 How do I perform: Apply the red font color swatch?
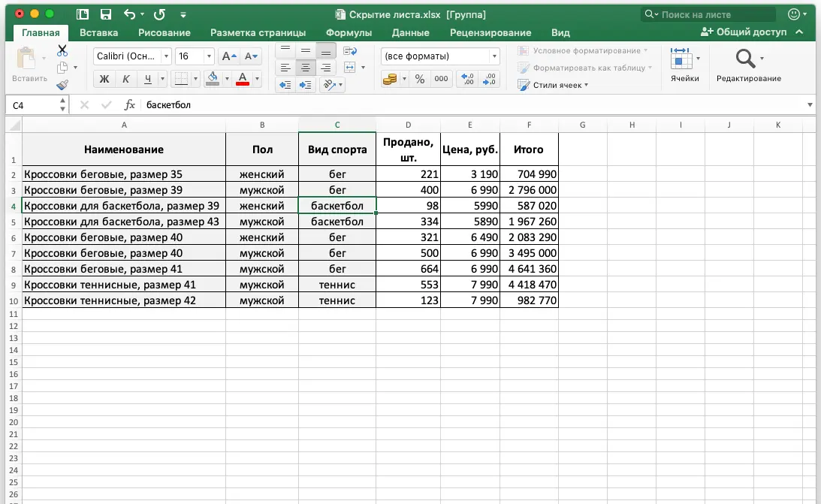[x=243, y=79]
